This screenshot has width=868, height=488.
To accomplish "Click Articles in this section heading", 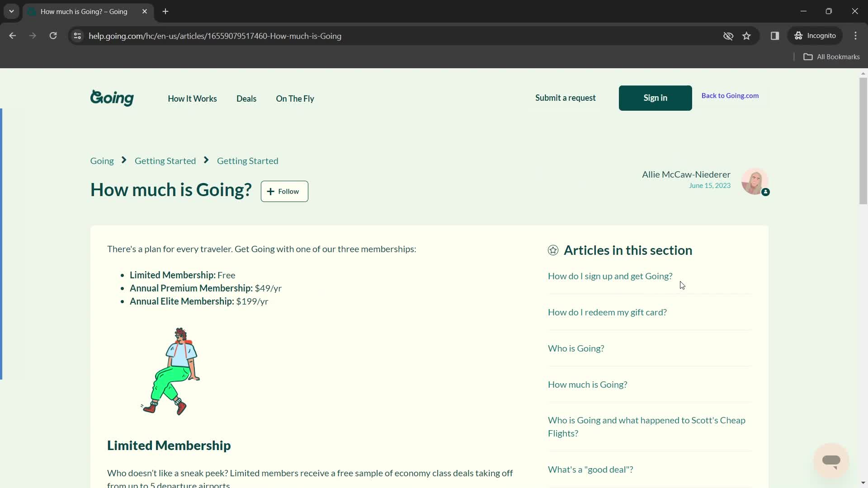I will 627,250.
